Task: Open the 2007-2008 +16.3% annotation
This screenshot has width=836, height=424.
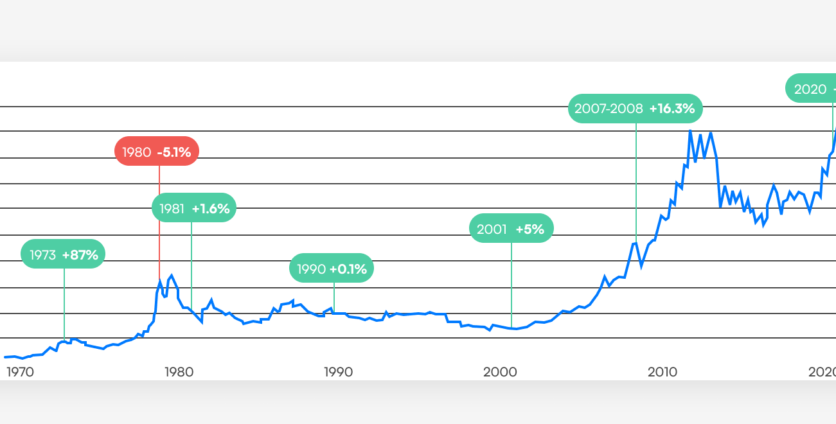Action: (637, 107)
